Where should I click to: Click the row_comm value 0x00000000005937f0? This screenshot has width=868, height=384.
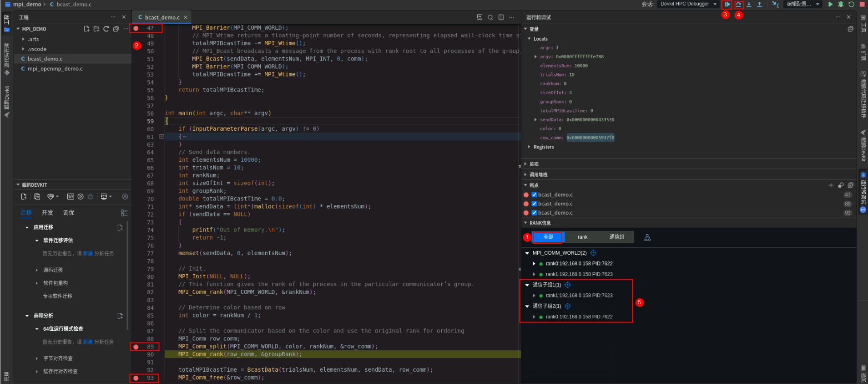(590, 138)
